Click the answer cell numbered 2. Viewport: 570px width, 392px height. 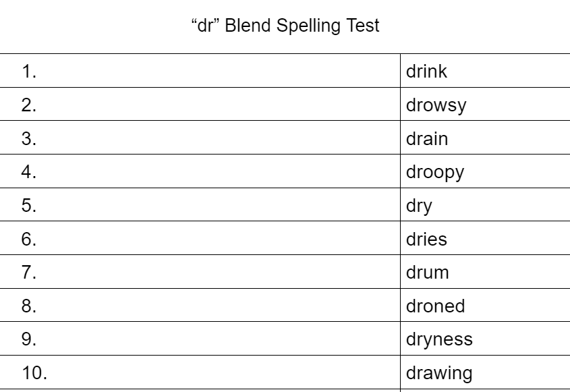(x=202, y=105)
